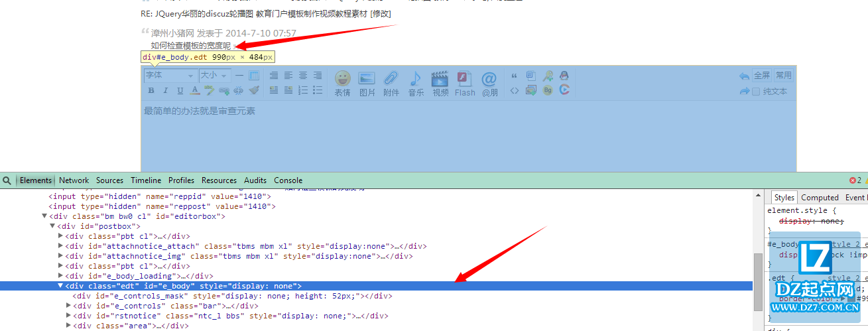Expand the attachnotice_img div node
Viewport: 868px width, 331px height.
(x=60, y=256)
